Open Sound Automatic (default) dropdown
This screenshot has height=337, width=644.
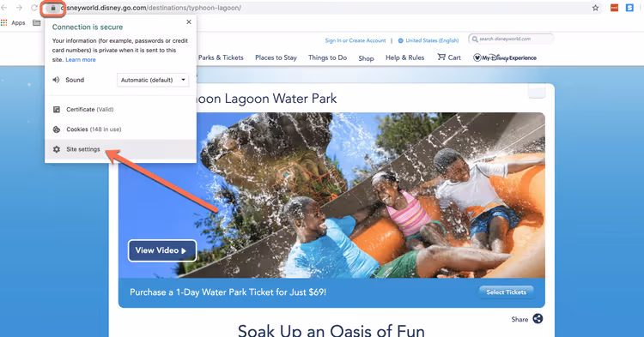pos(153,80)
